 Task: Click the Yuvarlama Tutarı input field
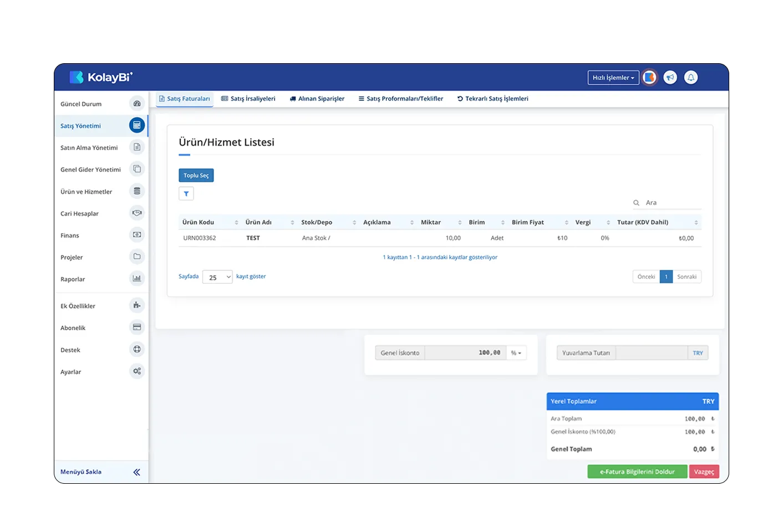(652, 353)
